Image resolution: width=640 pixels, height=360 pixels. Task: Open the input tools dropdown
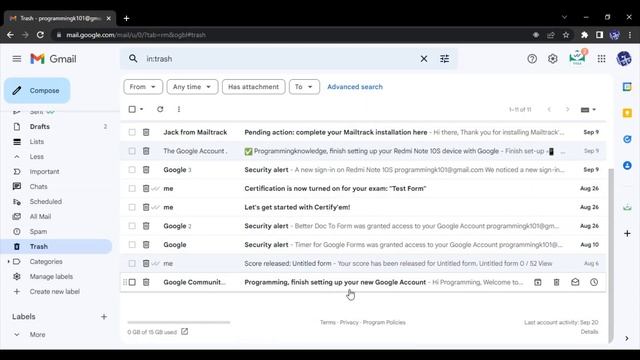coord(588,109)
